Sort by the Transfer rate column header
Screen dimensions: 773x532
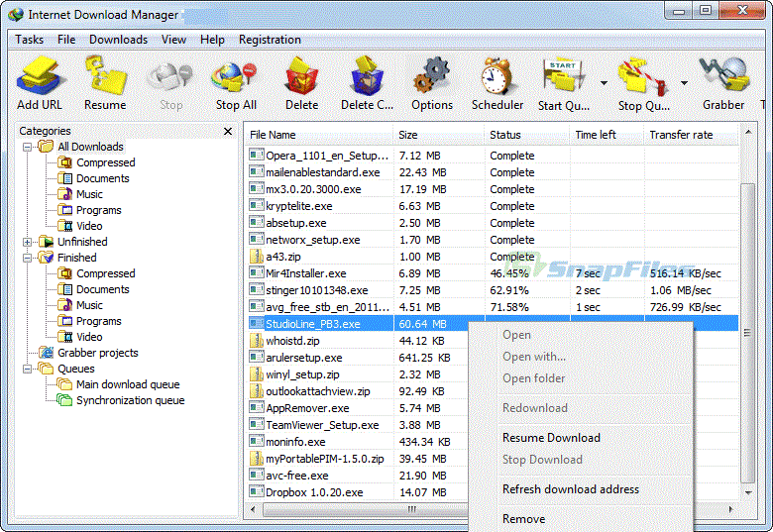[691, 135]
